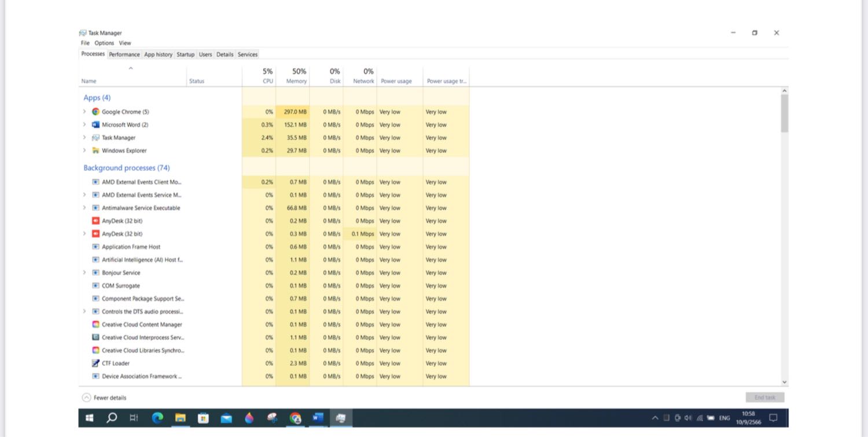Switch to the Details tab
This screenshot has height=437, width=868.
pyautogui.click(x=225, y=54)
